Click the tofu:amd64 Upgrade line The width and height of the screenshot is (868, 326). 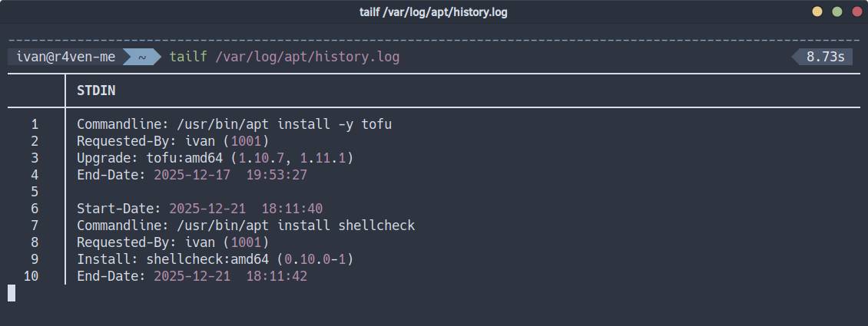(x=215, y=157)
